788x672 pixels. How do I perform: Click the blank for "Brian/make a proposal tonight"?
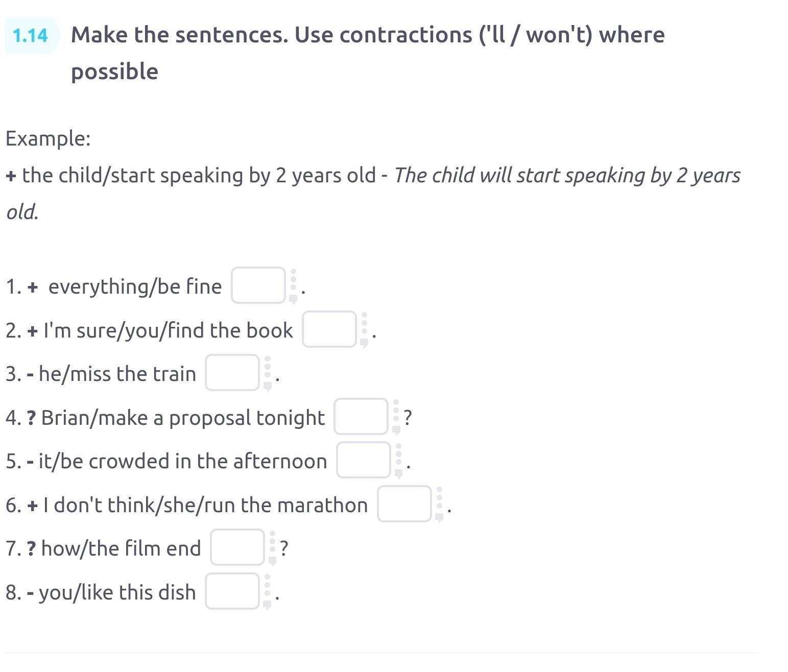(x=361, y=417)
